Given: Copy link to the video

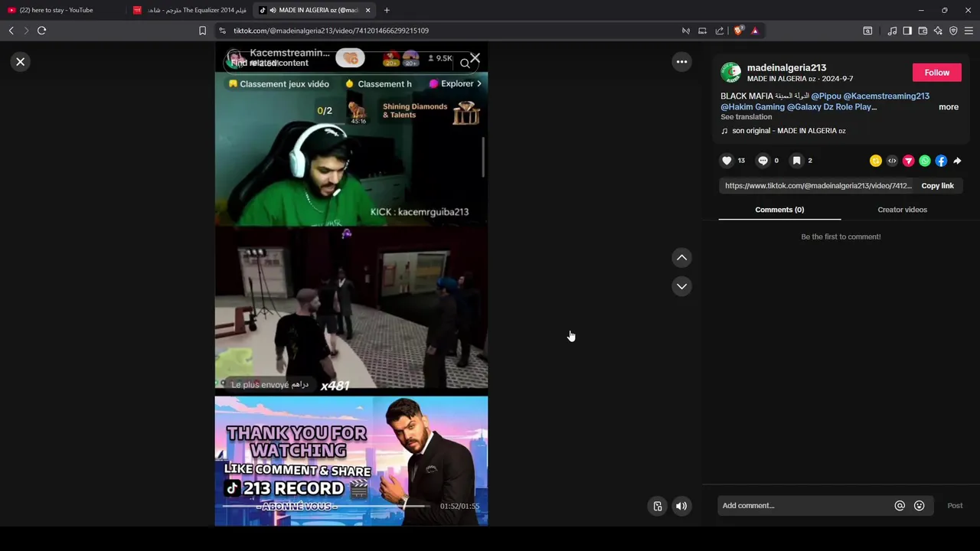Looking at the screenshot, I should 937,186.
